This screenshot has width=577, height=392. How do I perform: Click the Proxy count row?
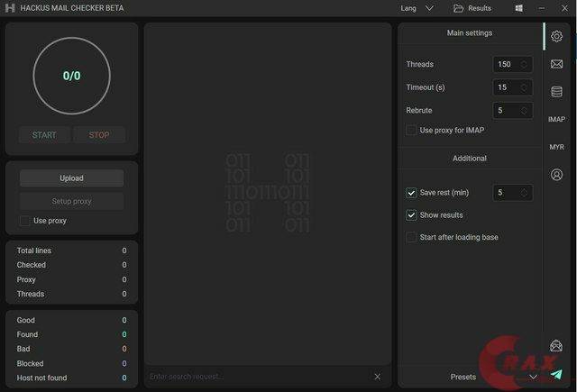[72, 279]
